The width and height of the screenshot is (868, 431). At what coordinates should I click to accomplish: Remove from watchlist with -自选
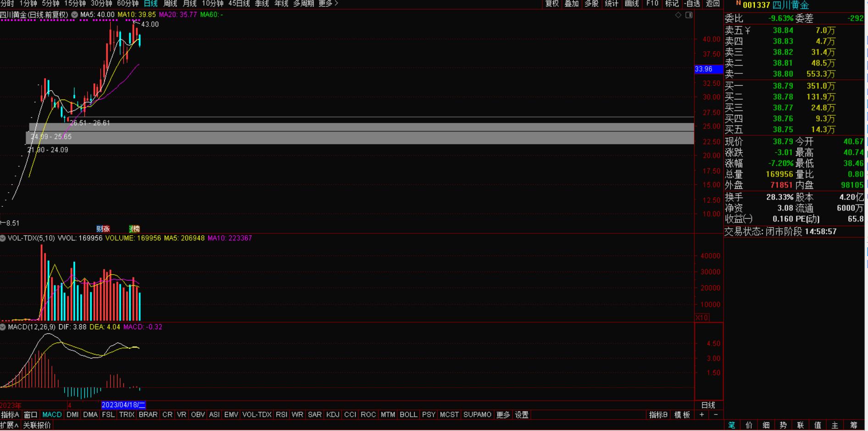(692, 4)
